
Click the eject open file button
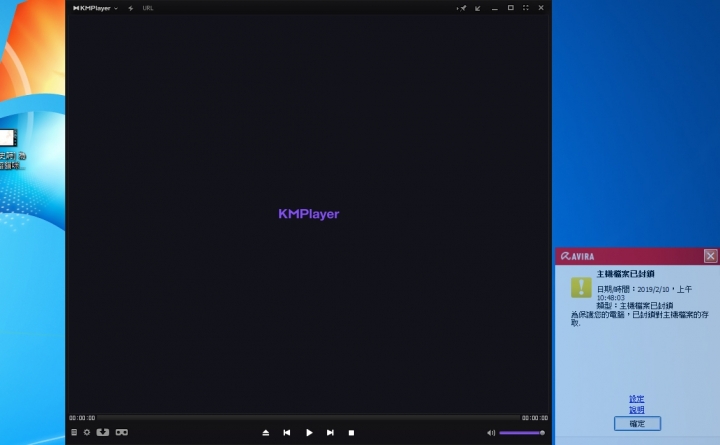click(x=265, y=433)
